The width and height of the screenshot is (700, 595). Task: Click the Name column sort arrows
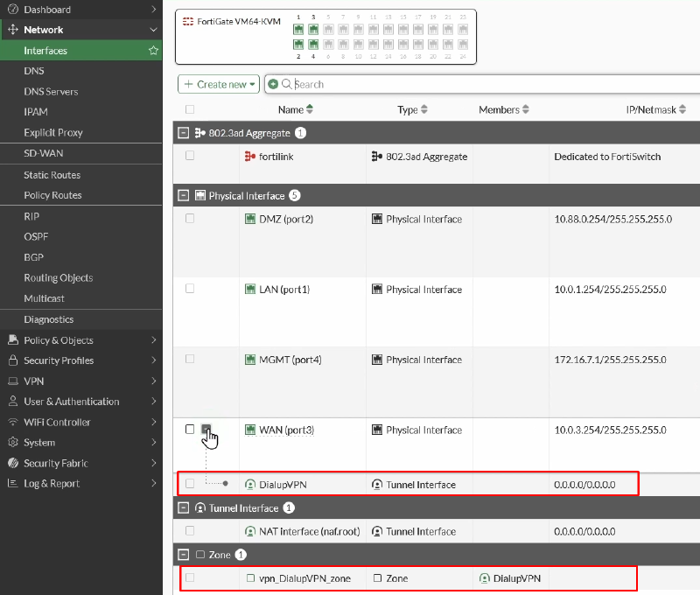[x=310, y=109]
